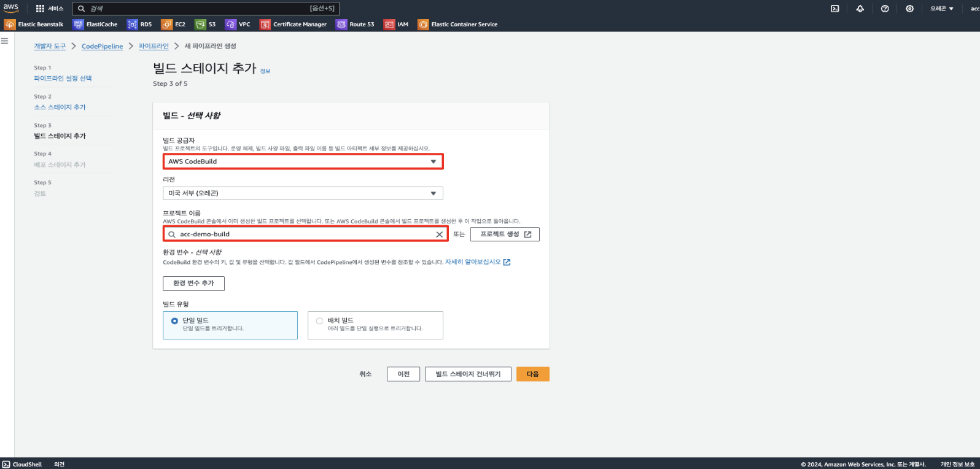The image size is (980, 469).
Task: Click the 정보 info link beside title
Action: pyautogui.click(x=265, y=71)
